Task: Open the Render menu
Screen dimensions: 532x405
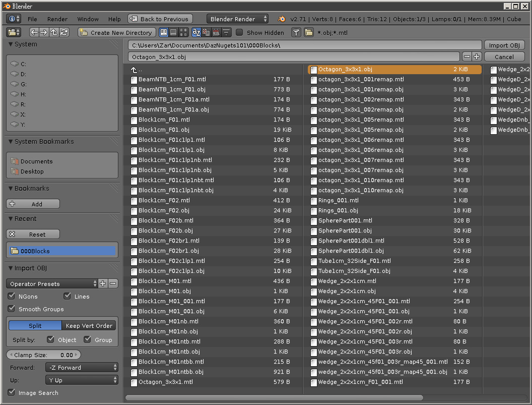Action: click(57, 19)
